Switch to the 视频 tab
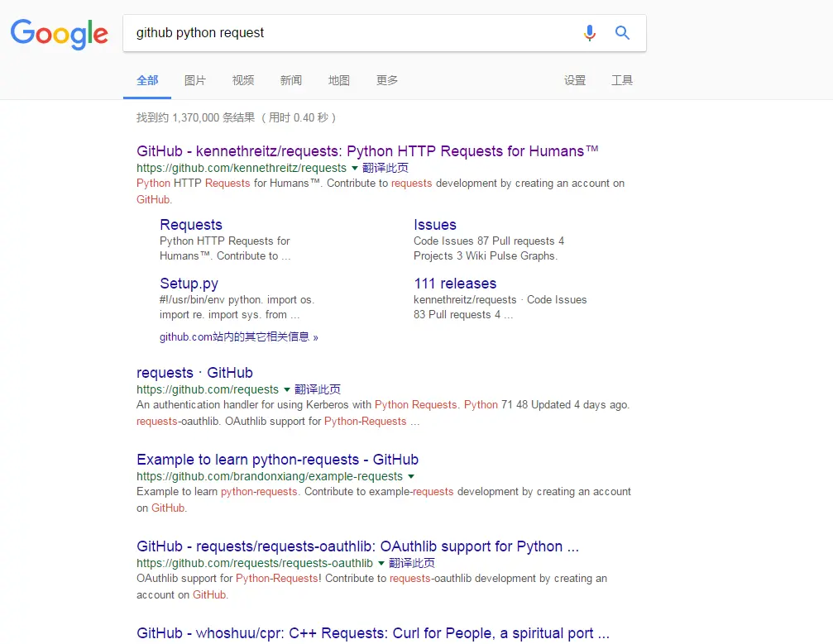Image resolution: width=833 pixels, height=644 pixels. (242, 80)
